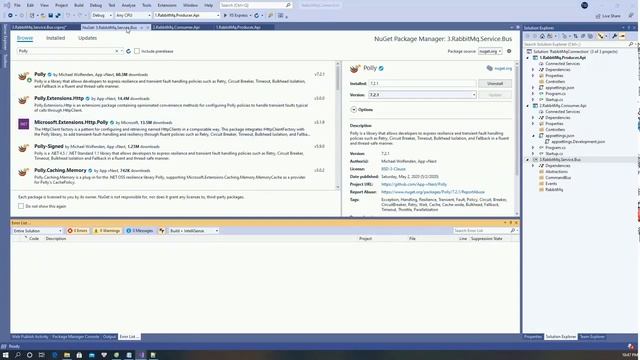Image resolution: width=640 pixels, height=360 pixels.
Task: Clear the Polly search text with X
Action: (117, 51)
